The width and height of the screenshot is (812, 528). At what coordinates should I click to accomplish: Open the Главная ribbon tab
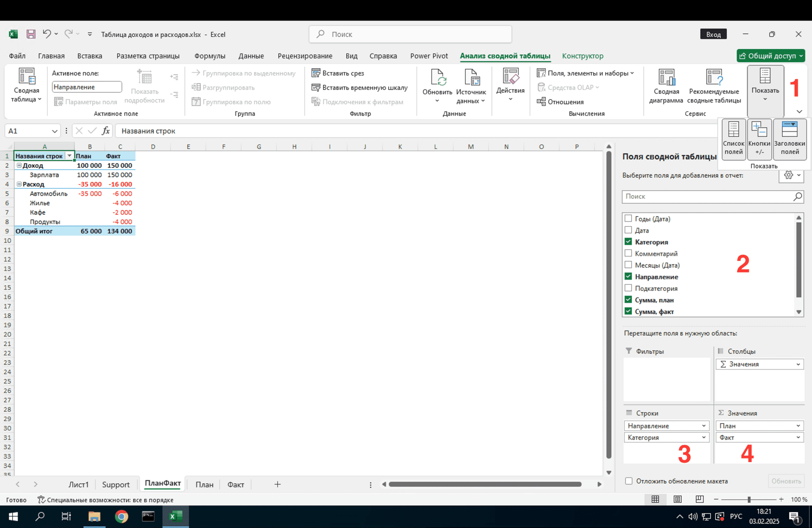pos(51,56)
